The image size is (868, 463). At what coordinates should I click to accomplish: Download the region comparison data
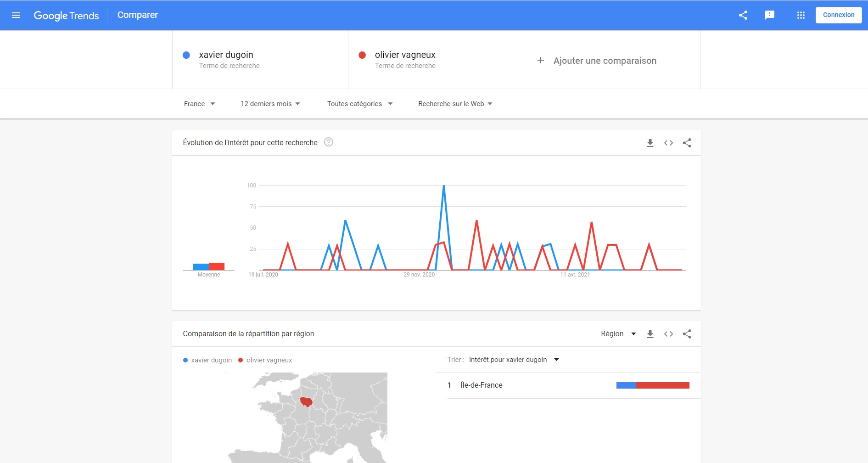pos(650,334)
